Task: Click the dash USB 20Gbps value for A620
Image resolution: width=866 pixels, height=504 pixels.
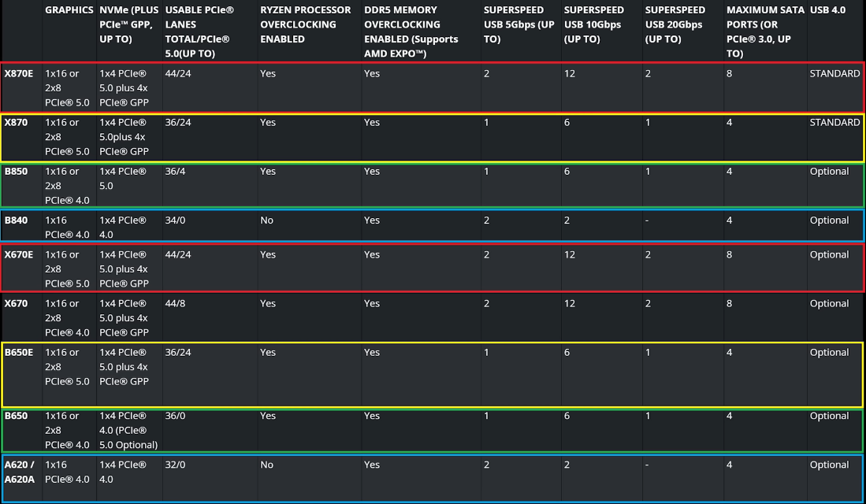Action: click(647, 465)
